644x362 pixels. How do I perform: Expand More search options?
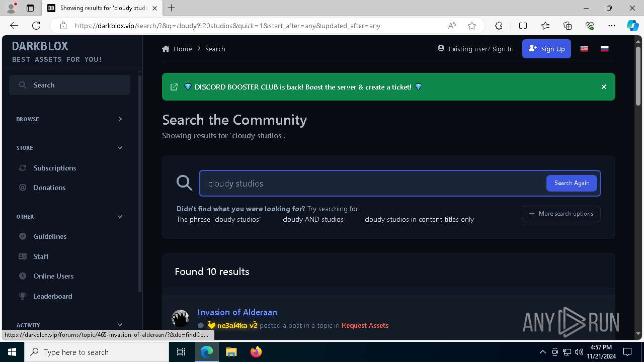[561, 214]
